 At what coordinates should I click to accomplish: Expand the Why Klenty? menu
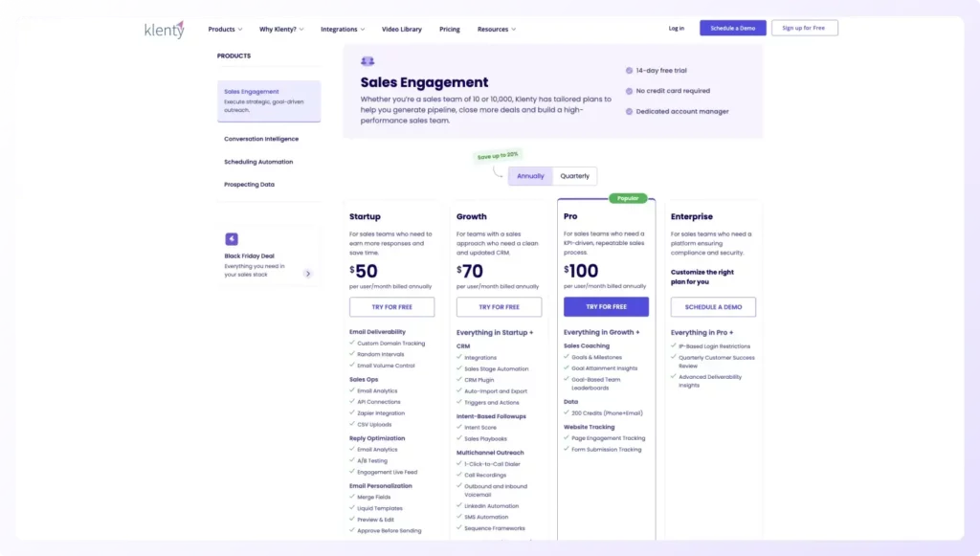coord(281,30)
